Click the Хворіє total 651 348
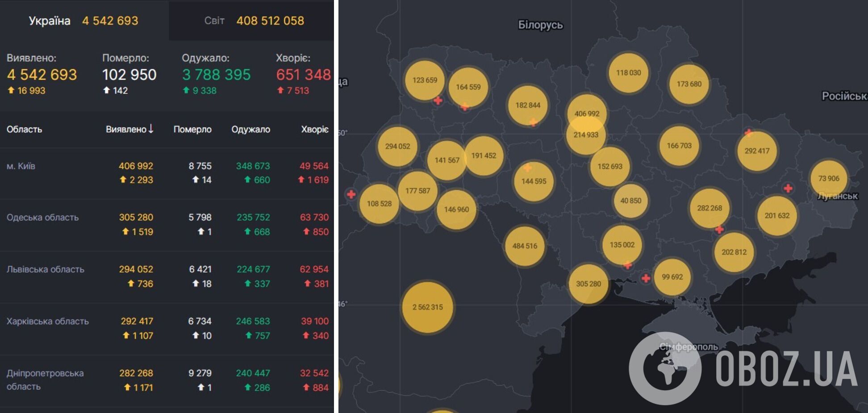Image resolution: width=868 pixels, height=413 pixels. point(303,75)
